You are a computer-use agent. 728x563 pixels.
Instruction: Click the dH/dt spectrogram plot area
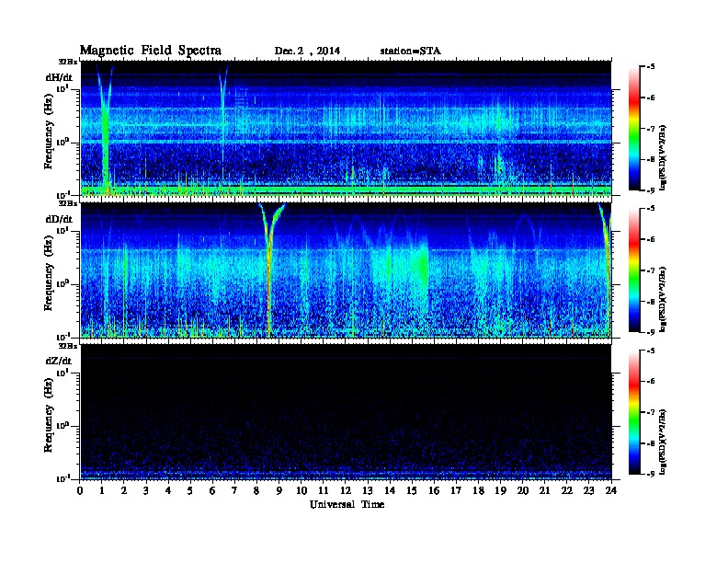pyautogui.click(x=346, y=128)
